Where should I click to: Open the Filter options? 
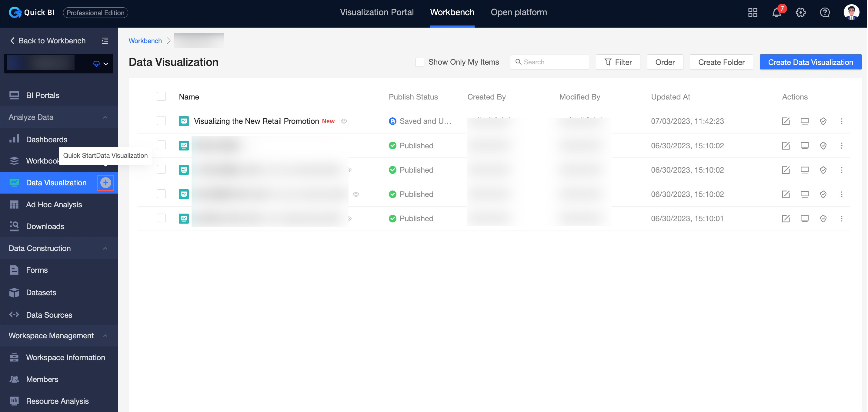click(x=618, y=62)
